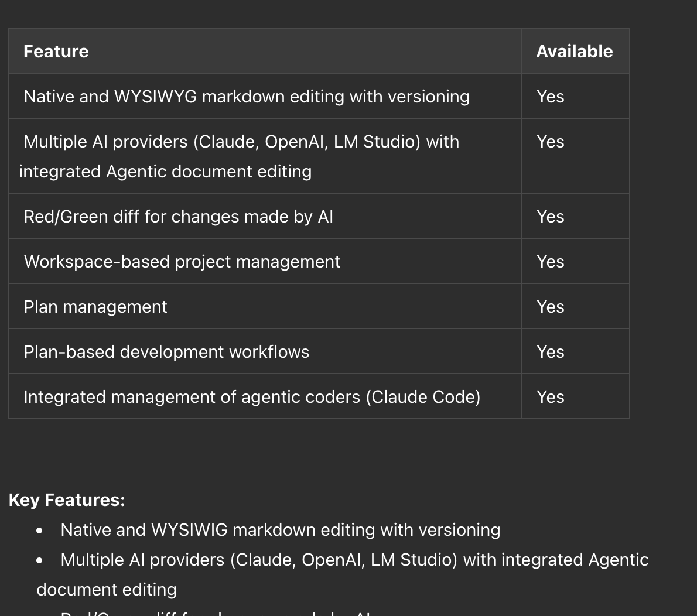Select the Native and WYSIWYG markdown editing table cell
The image size is (697, 616).
coord(247,97)
